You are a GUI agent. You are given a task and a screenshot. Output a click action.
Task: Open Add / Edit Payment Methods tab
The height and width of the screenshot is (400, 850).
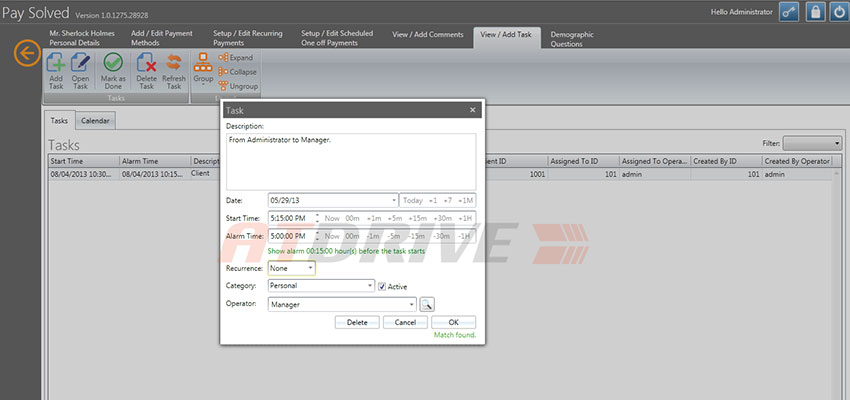162,38
